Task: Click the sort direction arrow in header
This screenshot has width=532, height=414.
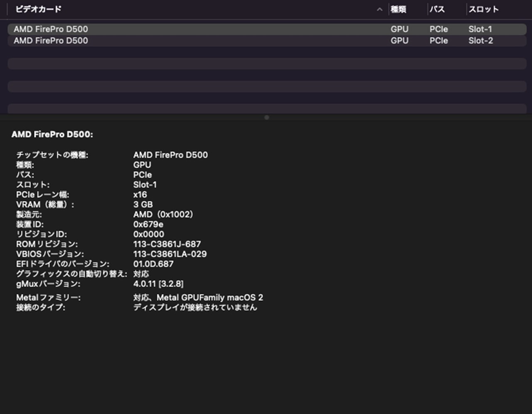Action: [x=379, y=9]
